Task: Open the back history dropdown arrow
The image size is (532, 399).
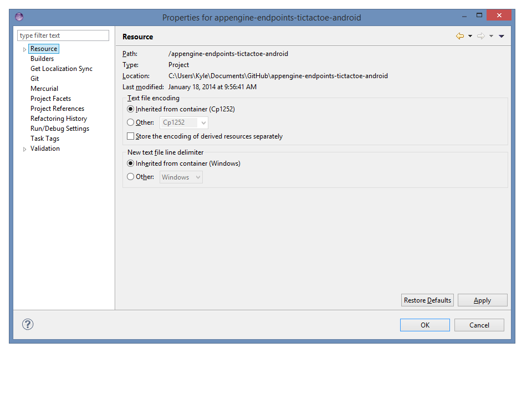Action: 470,36
